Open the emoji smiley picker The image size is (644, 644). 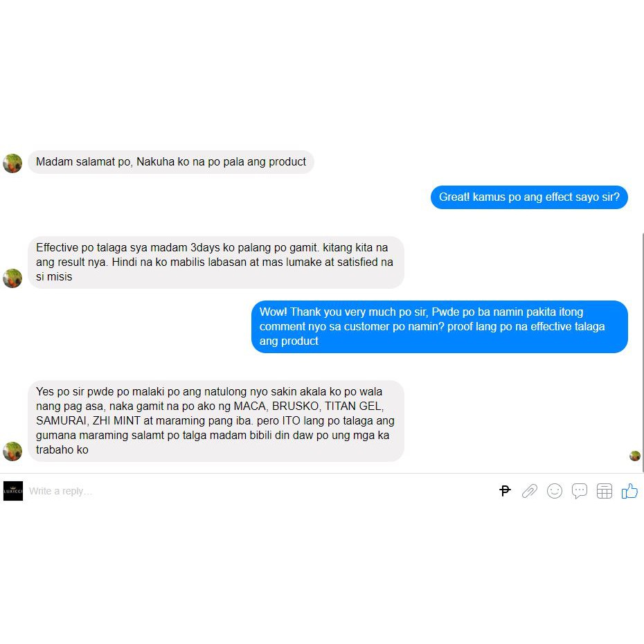pos(555,491)
